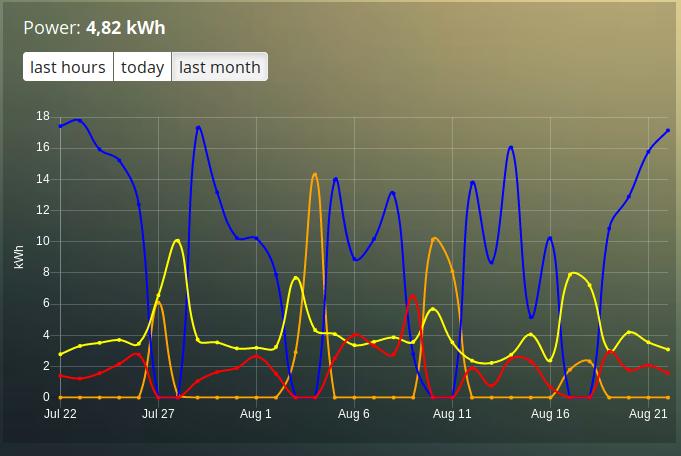Click blue line peak at 16 kWh near Aug 14
The width and height of the screenshot is (681, 456).
(511, 148)
